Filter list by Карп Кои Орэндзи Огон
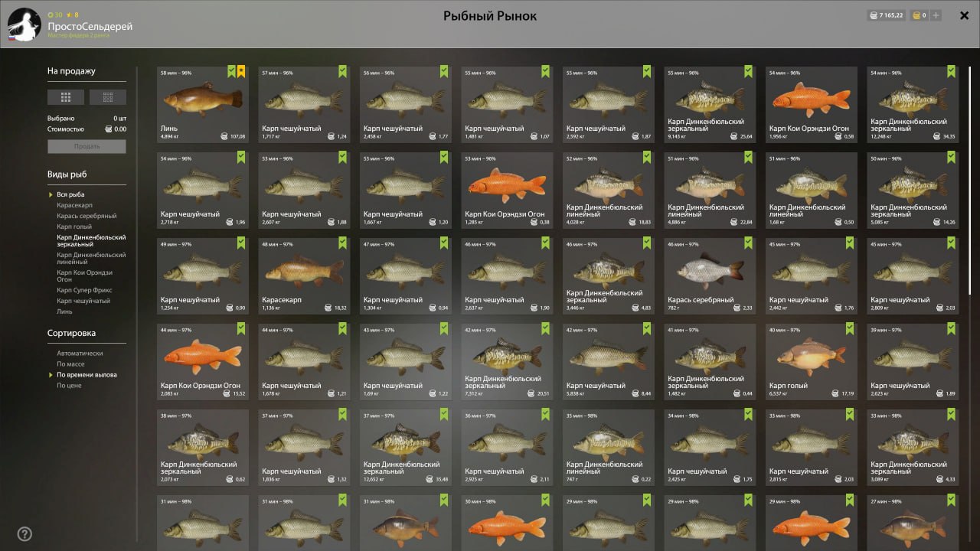This screenshot has width=980, height=551. (84, 276)
